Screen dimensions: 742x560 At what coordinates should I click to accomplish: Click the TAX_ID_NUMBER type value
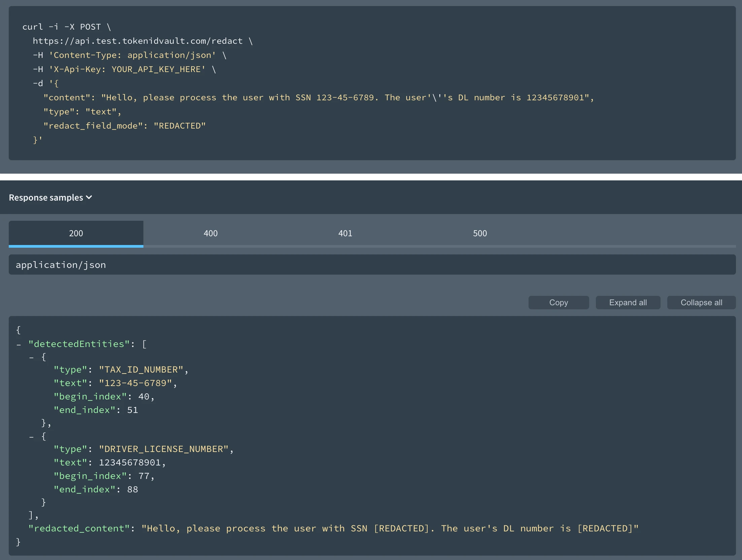point(141,369)
